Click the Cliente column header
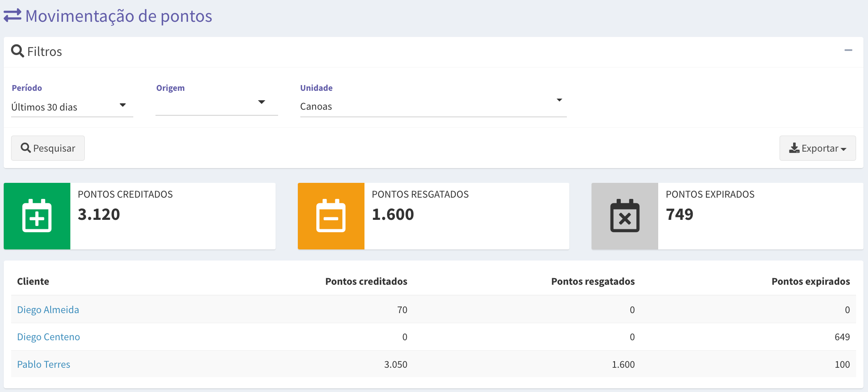This screenshot has width=868, height=392. 33,281
